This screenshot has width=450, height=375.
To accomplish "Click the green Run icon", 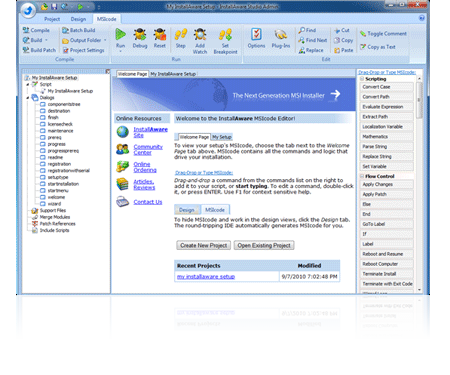I will tap(120, 34).
